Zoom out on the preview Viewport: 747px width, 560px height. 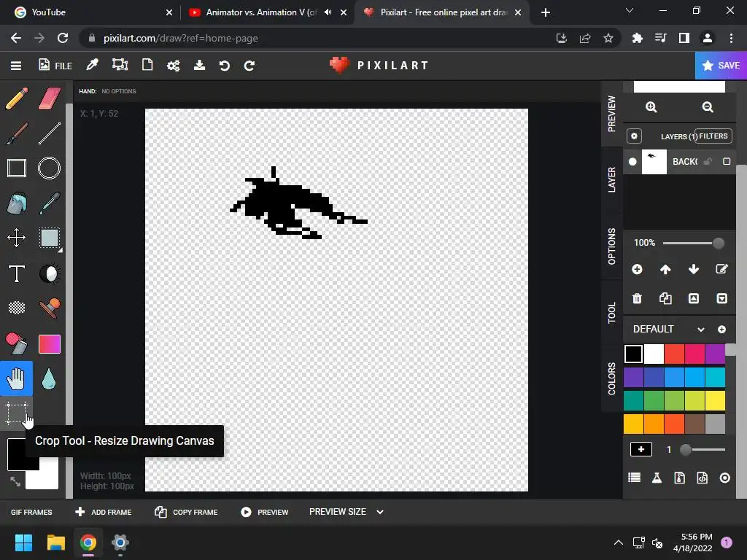pos(708,107)
